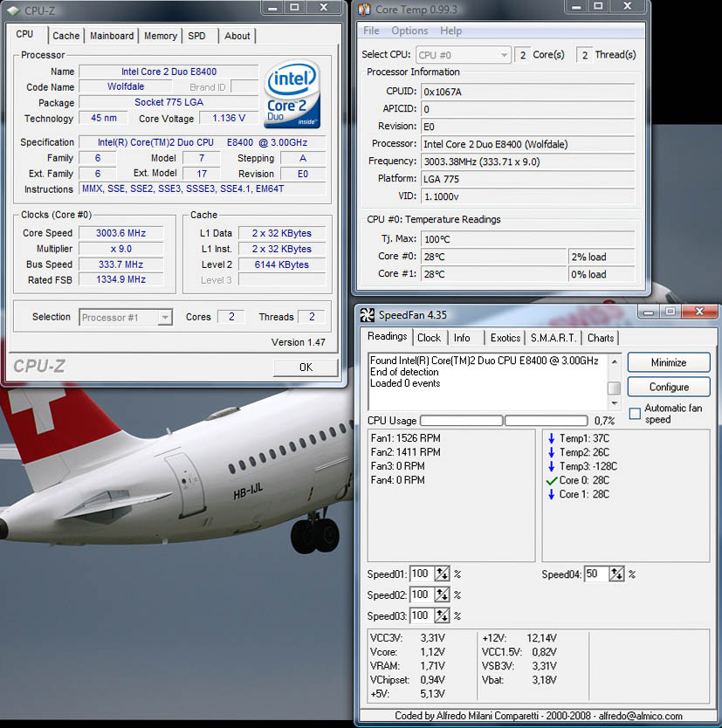Click the Level 2 cache value 6144 KBytes

281,264
